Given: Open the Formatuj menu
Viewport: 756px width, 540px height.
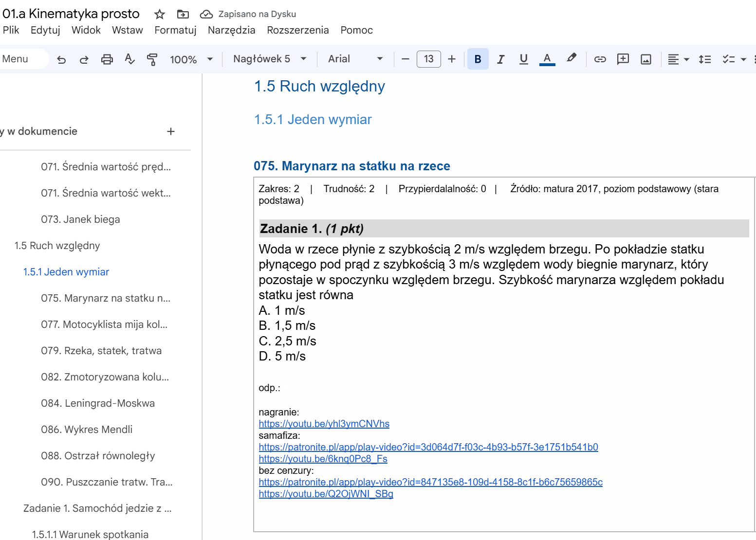Looking at the screenshot, I should pos(175,30).
